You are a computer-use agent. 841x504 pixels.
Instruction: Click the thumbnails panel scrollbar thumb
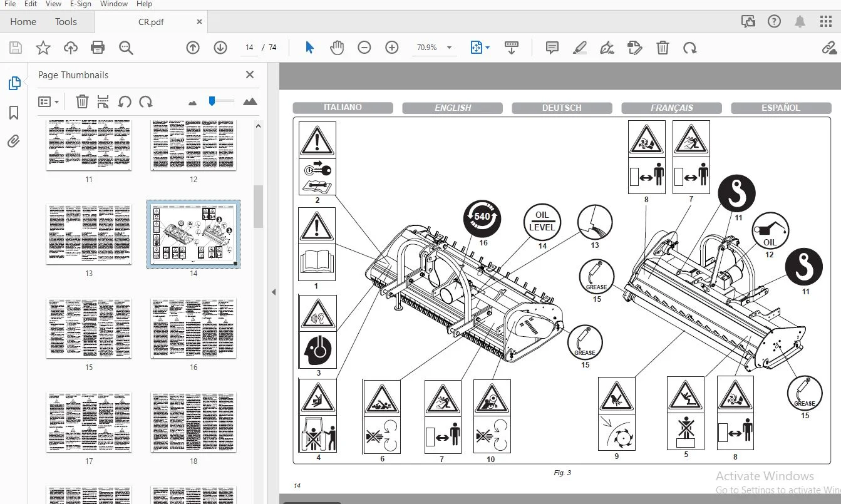pos(258,207)
